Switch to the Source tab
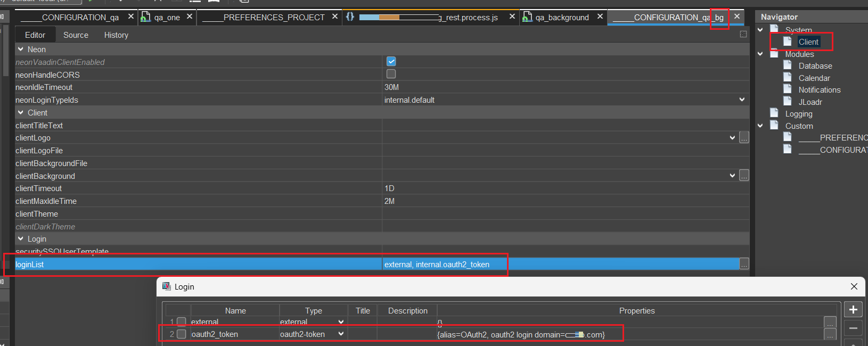Image resolution: width=868 pixels, height=346 pixels. [x=76, y=35]
